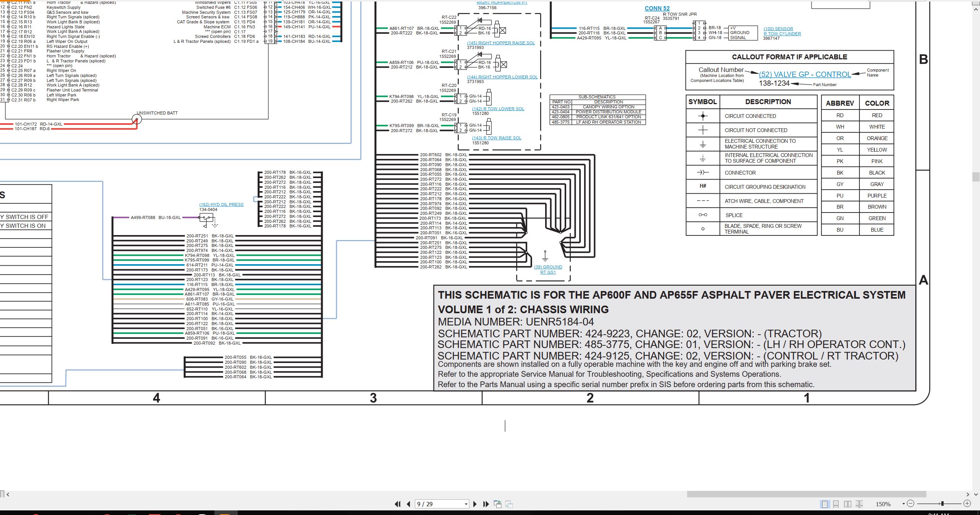Click the 614-RT211 PU-14-GXL wire label

pyautogui.click(x=210, y=265)
